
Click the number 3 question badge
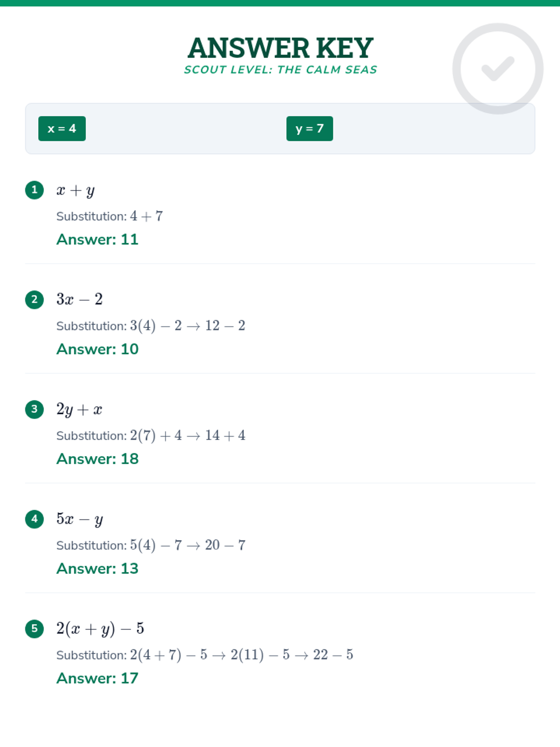tap(35, 409)
